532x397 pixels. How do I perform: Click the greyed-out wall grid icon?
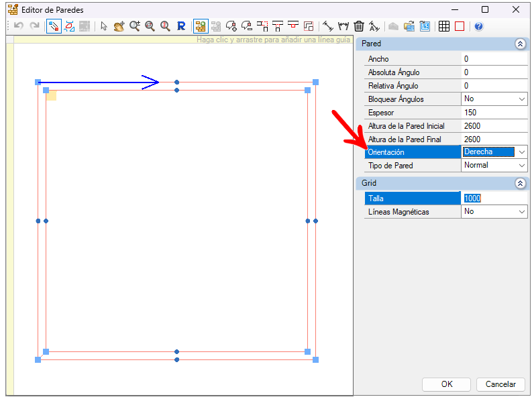85,26
